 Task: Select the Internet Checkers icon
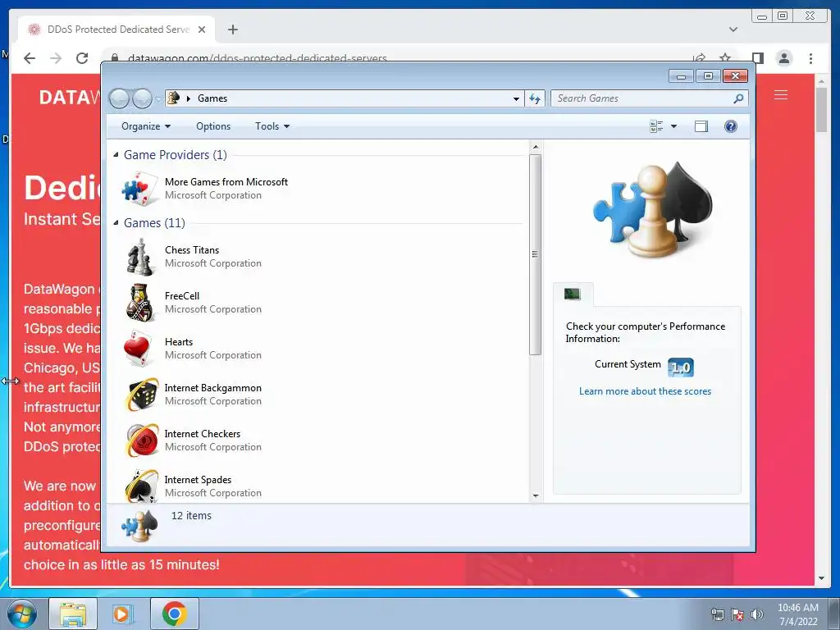(141, 441)
